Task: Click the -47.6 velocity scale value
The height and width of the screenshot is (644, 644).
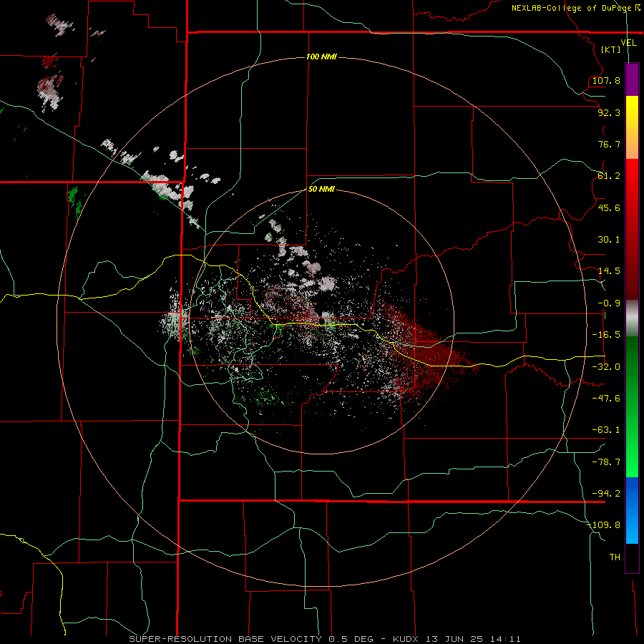Action: click(606, 399)
